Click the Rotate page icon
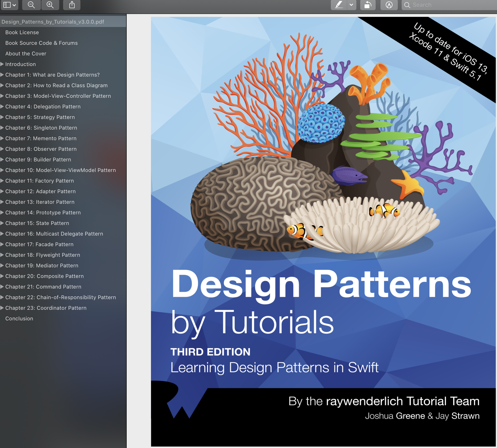This screenshot has height=448, width=497. [368, 5]
